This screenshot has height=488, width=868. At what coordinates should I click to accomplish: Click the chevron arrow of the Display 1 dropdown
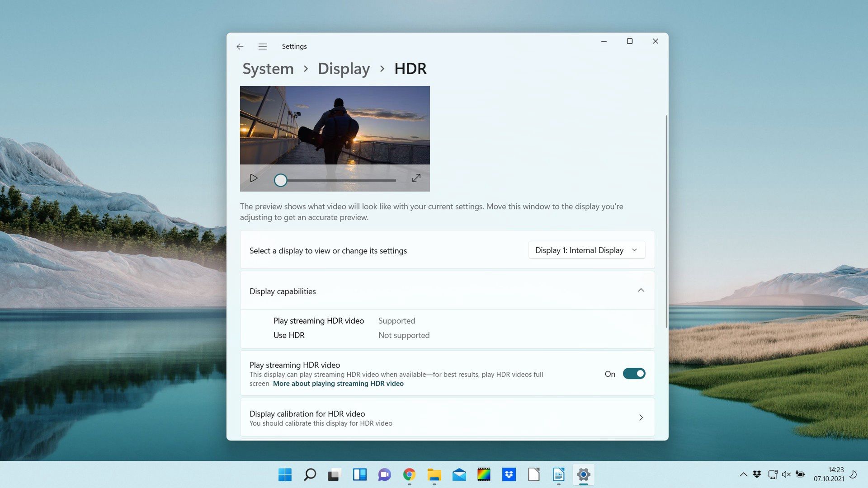pos(634,250)
